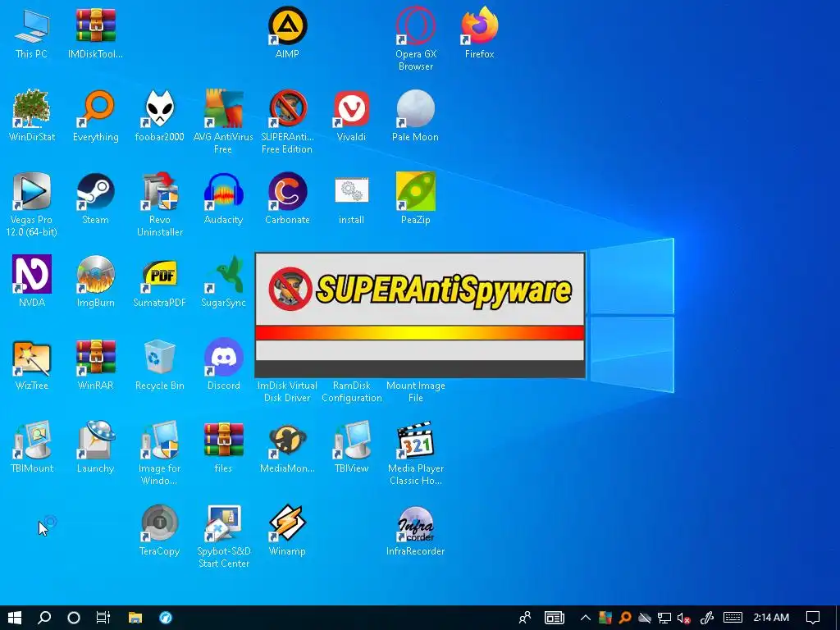Open AIMP music player shortcut
The height and width of the screenshot is (630, 840).
tap(287, 33)
